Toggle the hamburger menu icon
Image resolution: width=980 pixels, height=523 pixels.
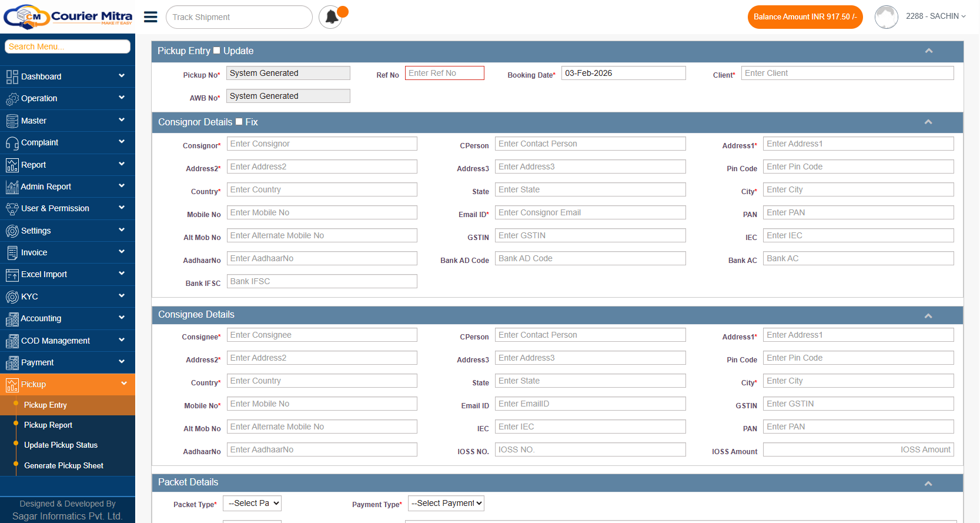click(x=150, y=17)
